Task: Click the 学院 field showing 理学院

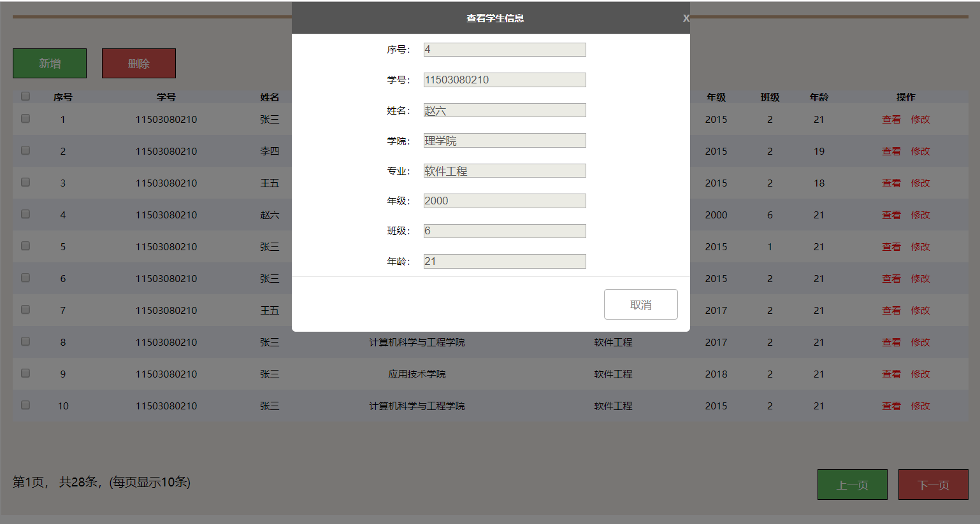Action: tap(505, 140)
